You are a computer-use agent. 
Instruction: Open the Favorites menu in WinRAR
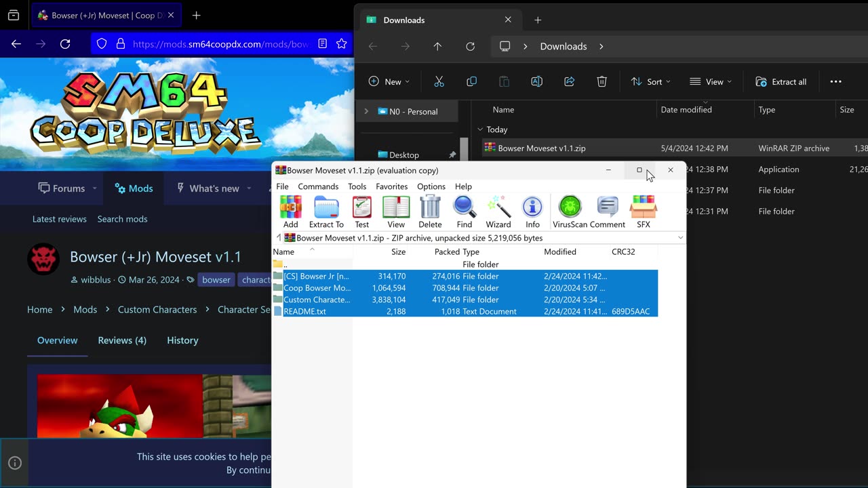(392, 186)
